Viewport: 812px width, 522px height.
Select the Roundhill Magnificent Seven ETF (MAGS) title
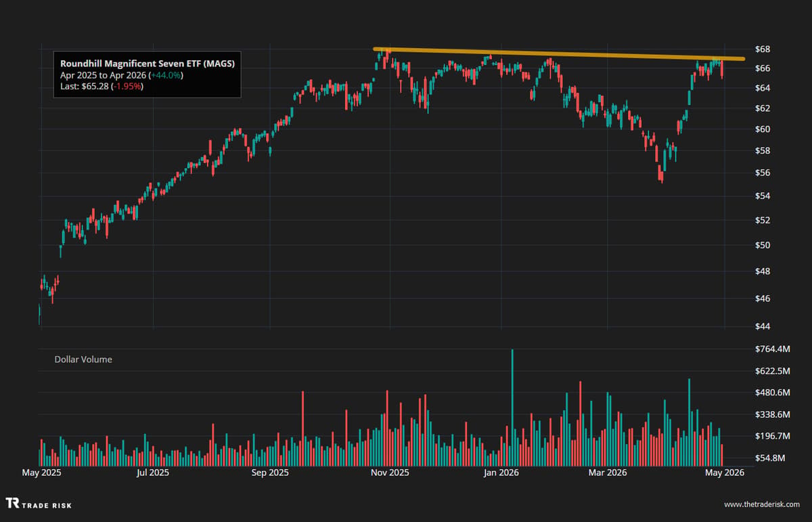pos(148,63)
